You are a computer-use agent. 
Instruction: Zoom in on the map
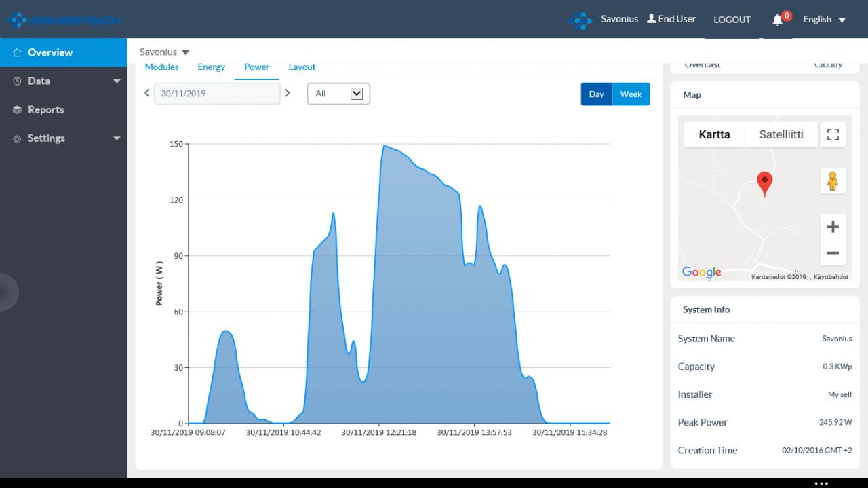tap(833, 227)
